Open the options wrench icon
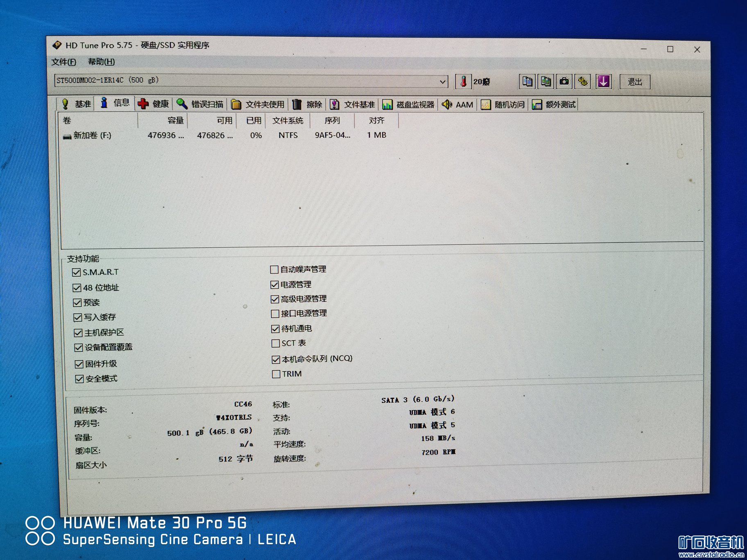The width and height of the screenshot is (747, 560). pos(583,81)
